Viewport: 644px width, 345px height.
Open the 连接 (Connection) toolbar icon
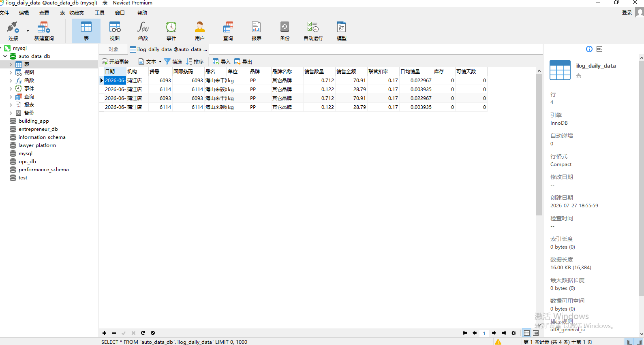coord(13,31)
